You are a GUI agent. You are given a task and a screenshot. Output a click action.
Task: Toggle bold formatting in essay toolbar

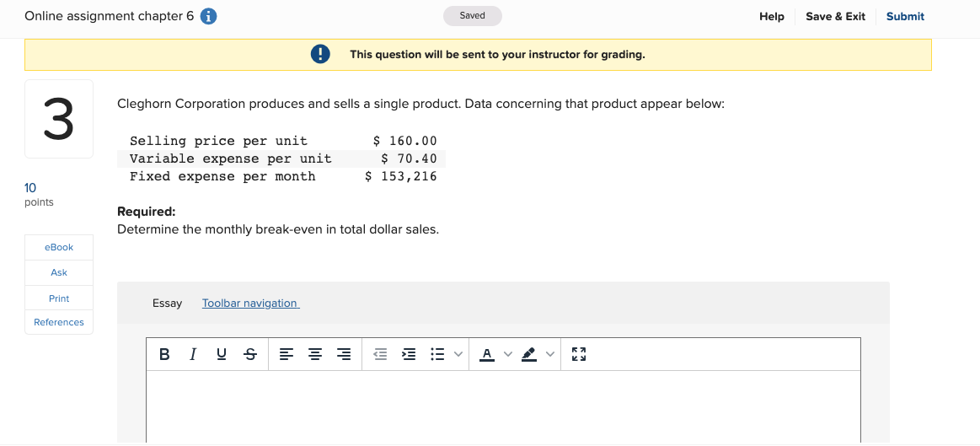tap(163, 355)
